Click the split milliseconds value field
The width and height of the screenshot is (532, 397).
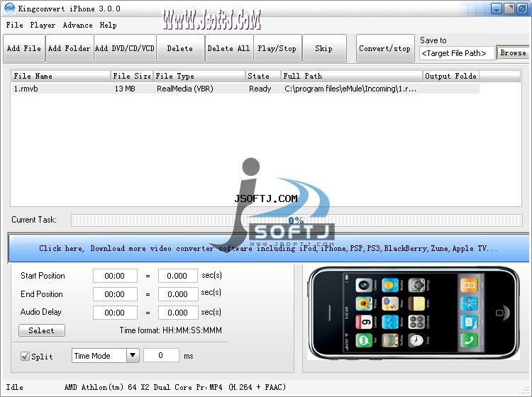(x=161, y=355)
